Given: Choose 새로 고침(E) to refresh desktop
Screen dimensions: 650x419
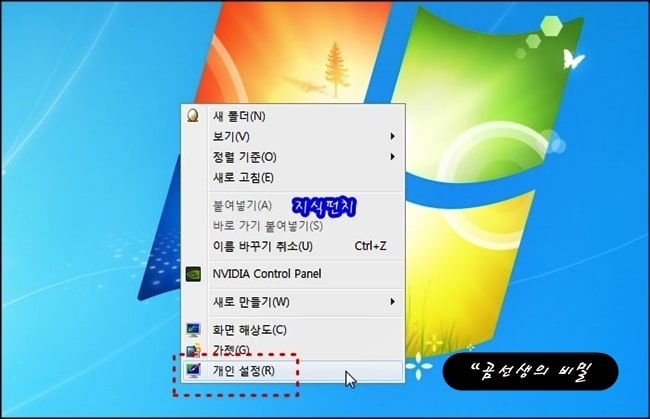Looking at the screenshot, I should (293, 177).
